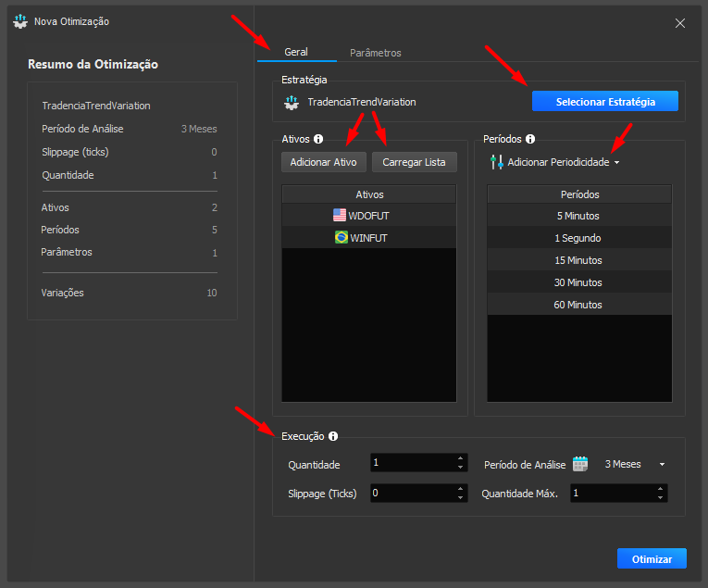
Task: Open the Execução info icon
Action: point(333,436)
